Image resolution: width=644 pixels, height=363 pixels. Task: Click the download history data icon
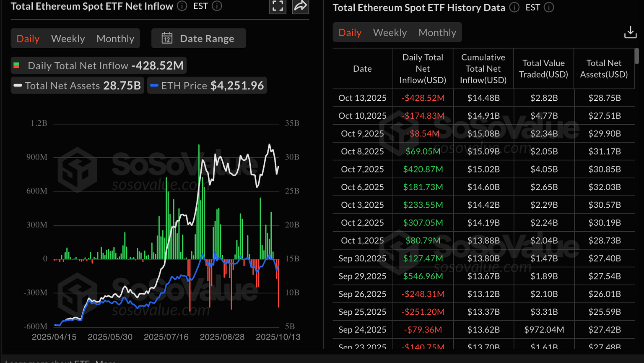coord(630,32)
